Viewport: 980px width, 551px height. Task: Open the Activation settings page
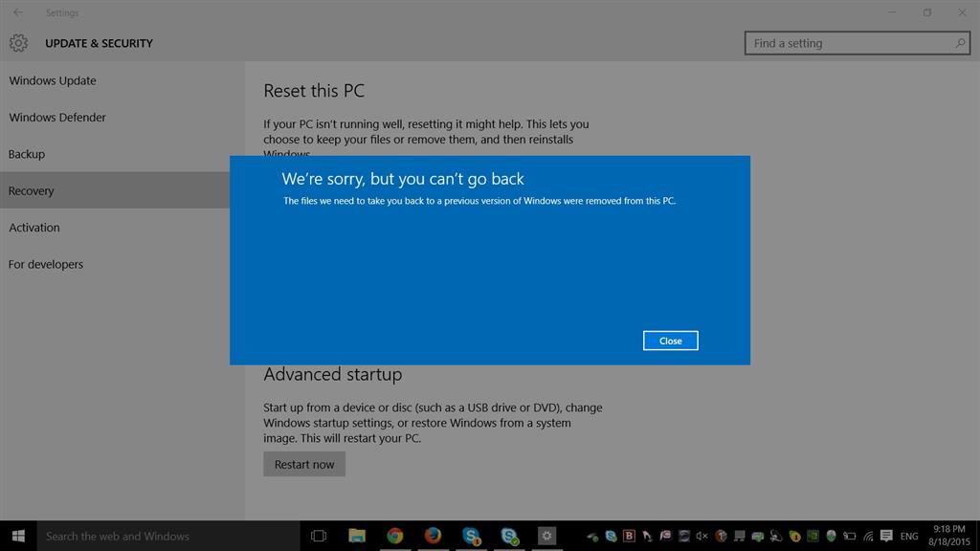click(34, 228)
